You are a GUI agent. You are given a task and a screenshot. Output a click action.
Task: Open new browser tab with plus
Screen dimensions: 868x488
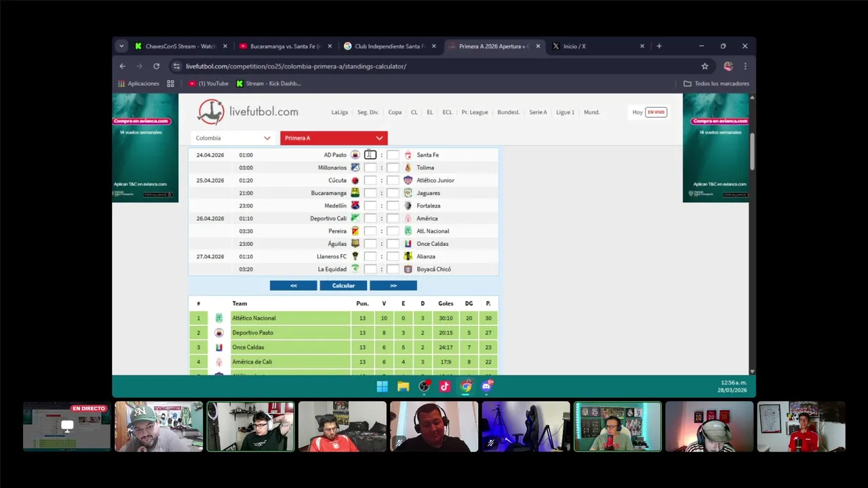[659, 46]
